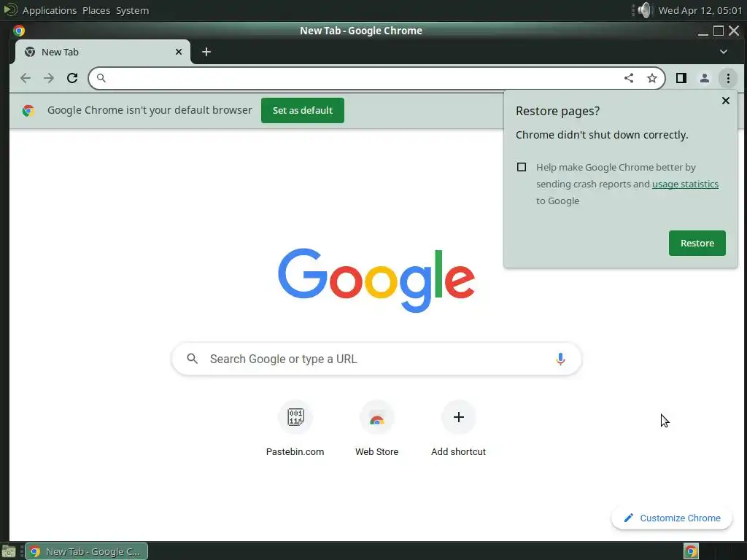
Task: Reload the page with the refresh icon
Action: (72, 78)
